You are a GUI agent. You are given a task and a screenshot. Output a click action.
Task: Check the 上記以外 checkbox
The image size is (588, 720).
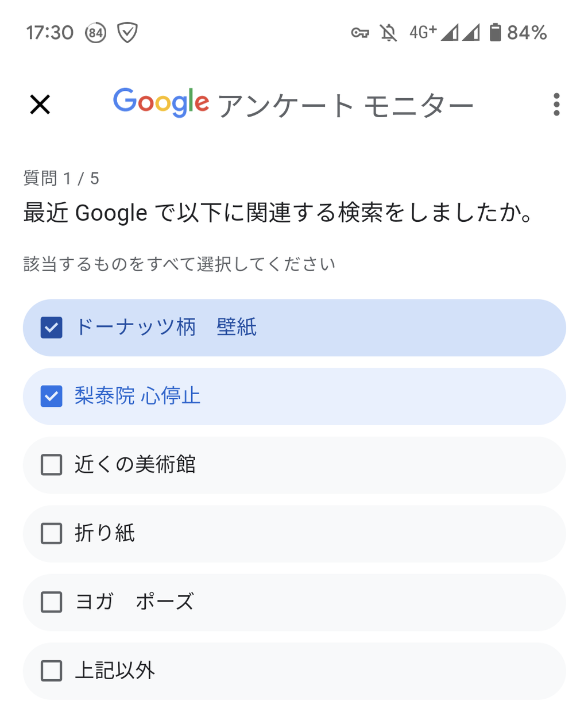(52, 671)
